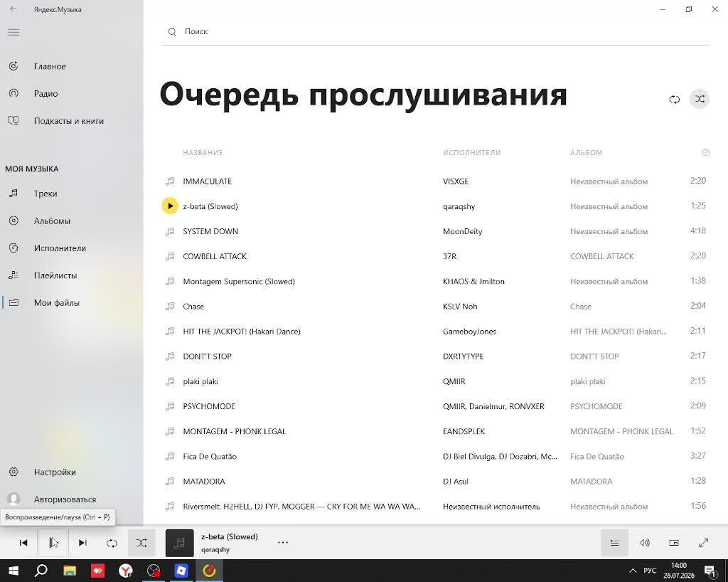The width and height of the screenshot is (728, 582).
Task: Toggle repeat in player bar
Action: click(112, 543)
